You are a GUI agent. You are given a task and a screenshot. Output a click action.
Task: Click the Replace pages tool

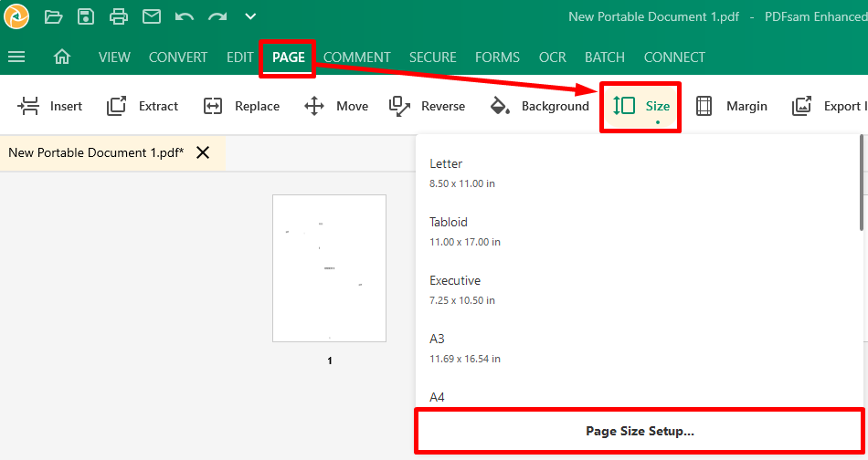click(241, 106)
